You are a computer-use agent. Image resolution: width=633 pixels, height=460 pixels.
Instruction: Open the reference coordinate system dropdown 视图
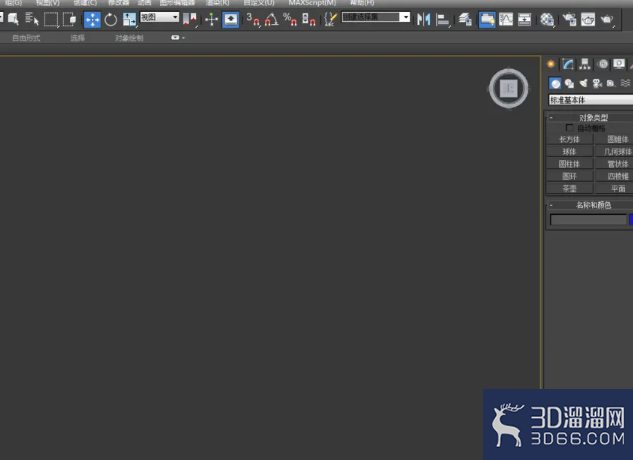159,17
